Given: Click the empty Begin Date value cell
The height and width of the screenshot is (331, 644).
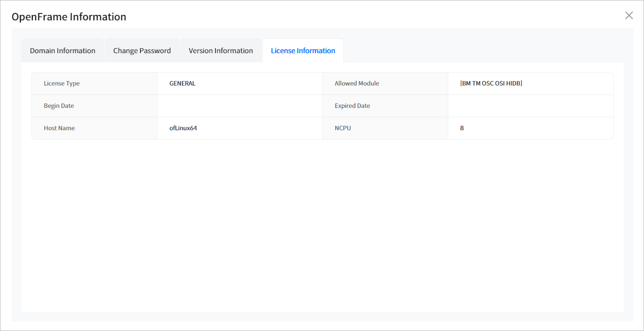Looking at the screenshot, I should (240, 106).
